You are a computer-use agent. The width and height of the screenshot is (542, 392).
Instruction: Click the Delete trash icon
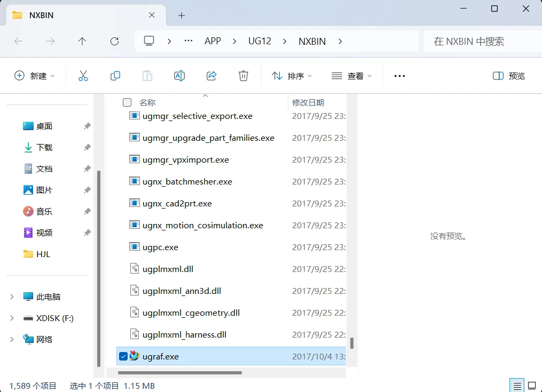[243, 76]
